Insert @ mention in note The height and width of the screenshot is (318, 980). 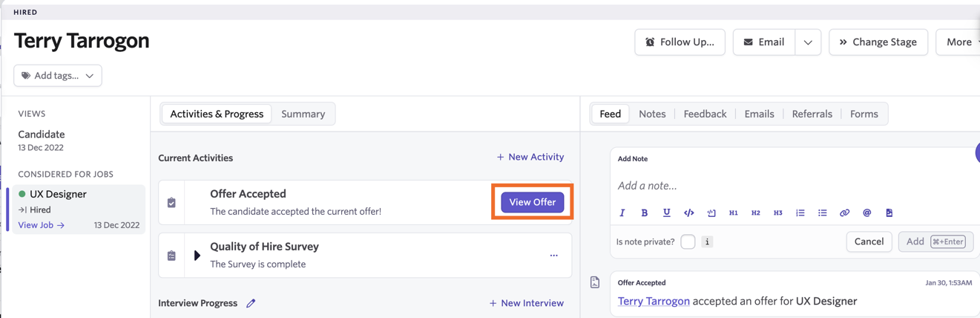[x=866, y=213]
